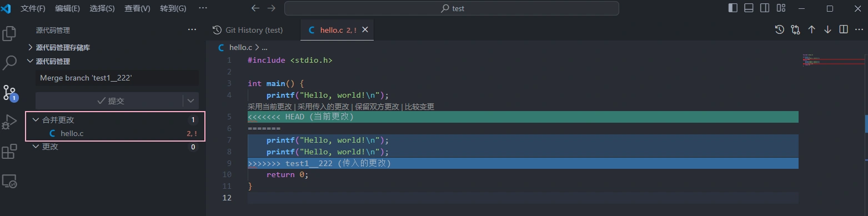
Task: Open 选择(S) menu
Action: [x=102, y=8]
